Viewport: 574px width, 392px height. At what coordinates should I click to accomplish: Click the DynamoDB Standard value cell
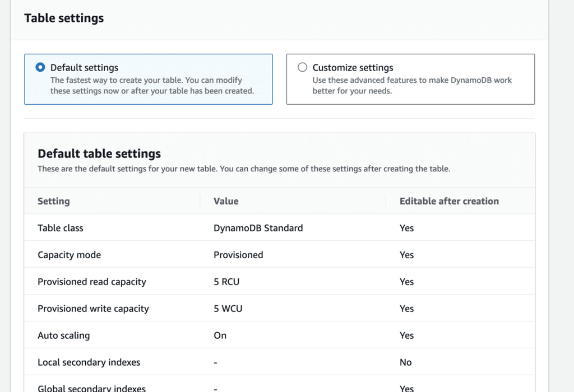tap(258, 228)
